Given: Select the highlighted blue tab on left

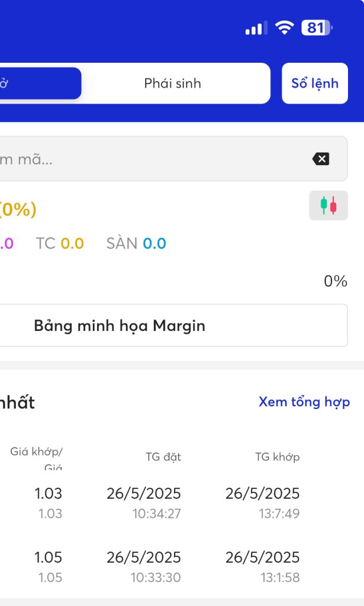Looking at the screenshot, I should pos(36,83).
